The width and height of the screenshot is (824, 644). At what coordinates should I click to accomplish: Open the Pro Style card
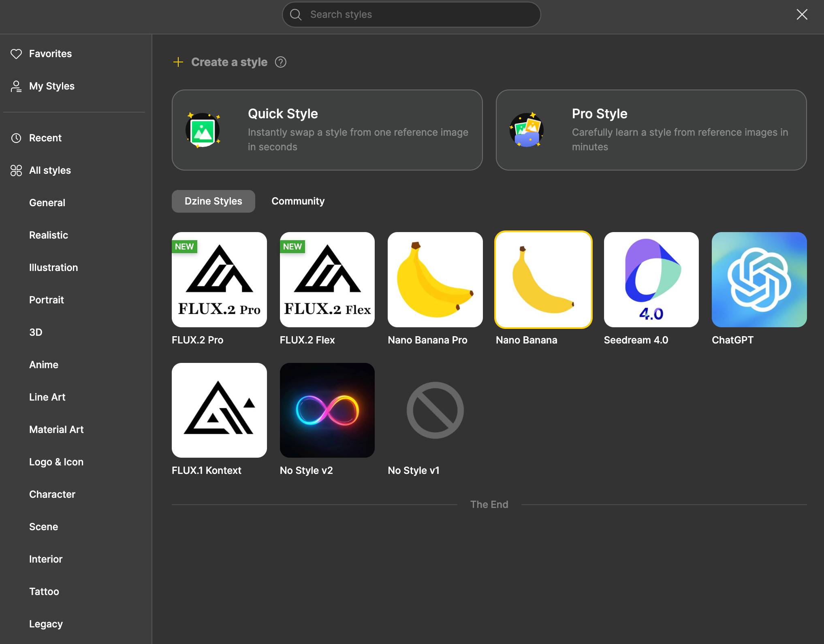point(651,130)
